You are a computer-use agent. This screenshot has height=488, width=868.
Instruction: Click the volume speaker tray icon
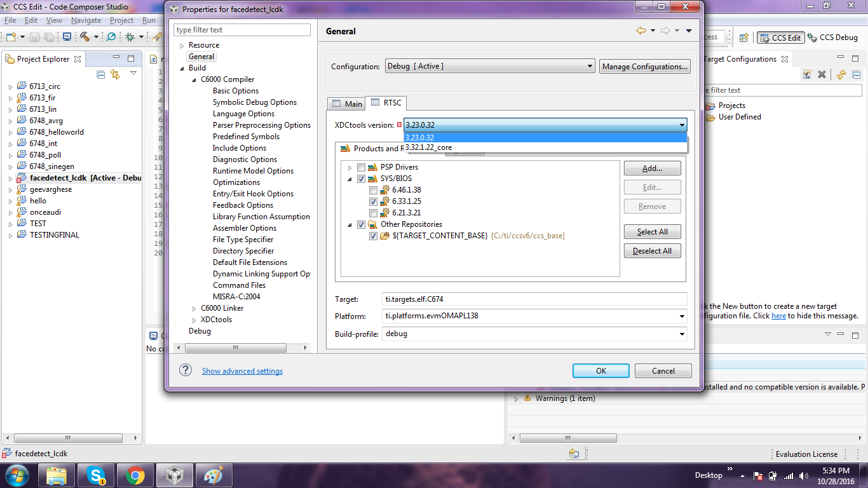pos(804,476)
